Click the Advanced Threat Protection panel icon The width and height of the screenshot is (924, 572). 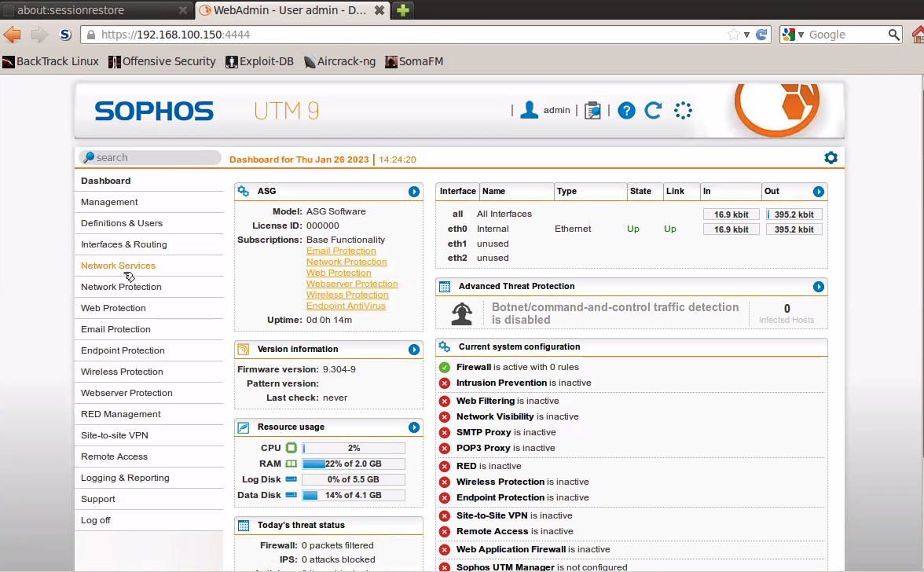445,286
